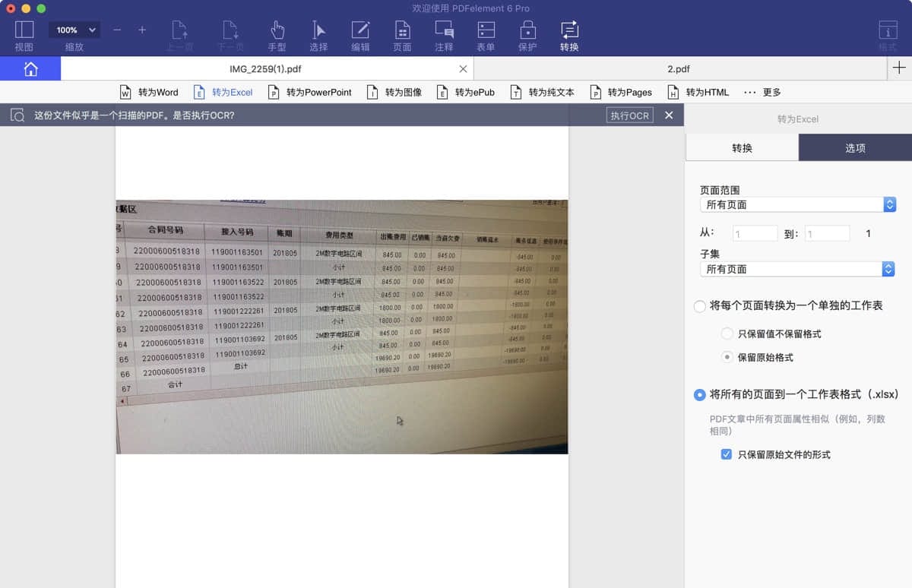The width and height of the screenshot is (912, 588).
Task: Go to previous page with 上一页
Action: pyautogui.click(x=179, y=36)
